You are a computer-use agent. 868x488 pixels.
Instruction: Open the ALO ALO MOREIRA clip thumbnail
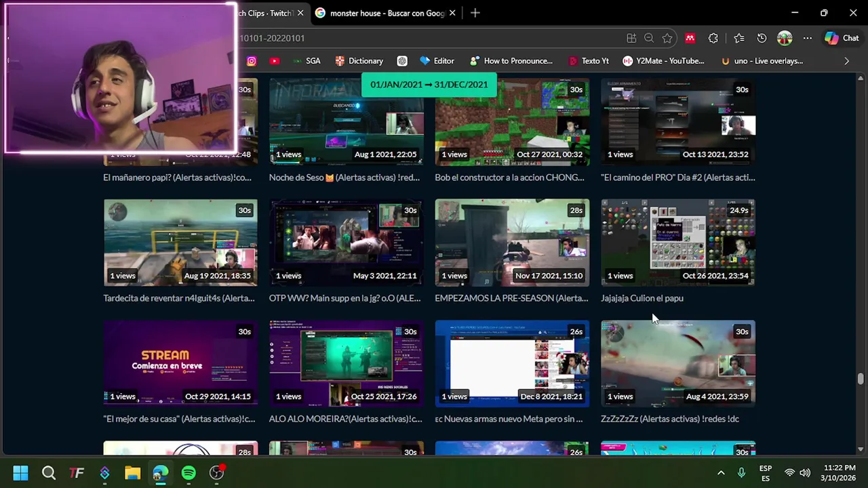(347, 364)
